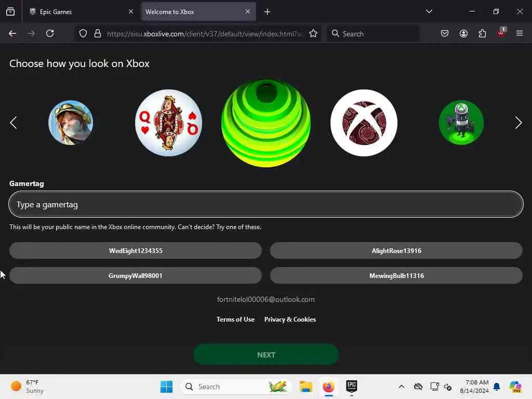Launch Copilot preview from the taskbar
This screenshot has height=399, width=532.
[x=515, y=387]
